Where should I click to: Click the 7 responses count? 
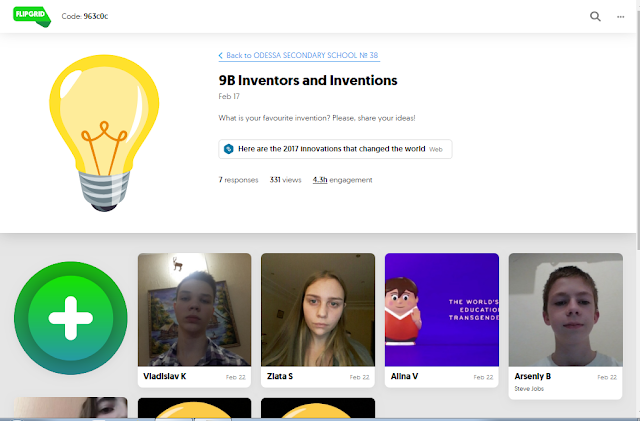(x=238, y=180)
